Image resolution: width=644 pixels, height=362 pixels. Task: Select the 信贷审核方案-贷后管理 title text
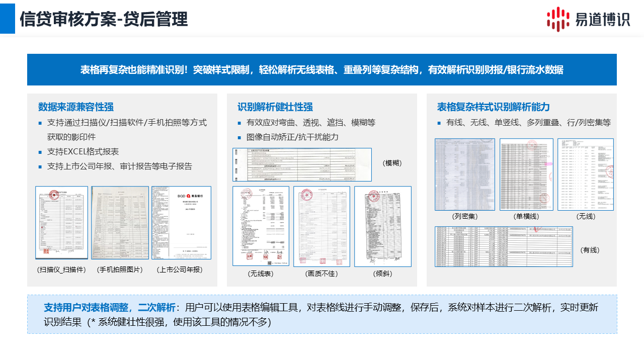pyautogui.click(x=104, y=19)
